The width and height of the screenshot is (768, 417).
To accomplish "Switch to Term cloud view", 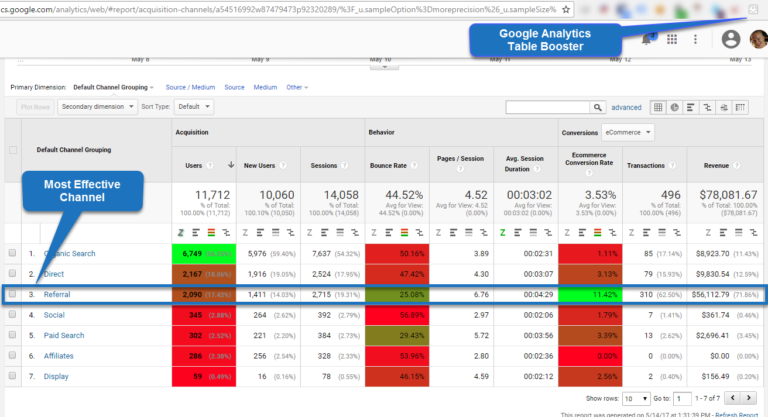I will click(724, 107).
